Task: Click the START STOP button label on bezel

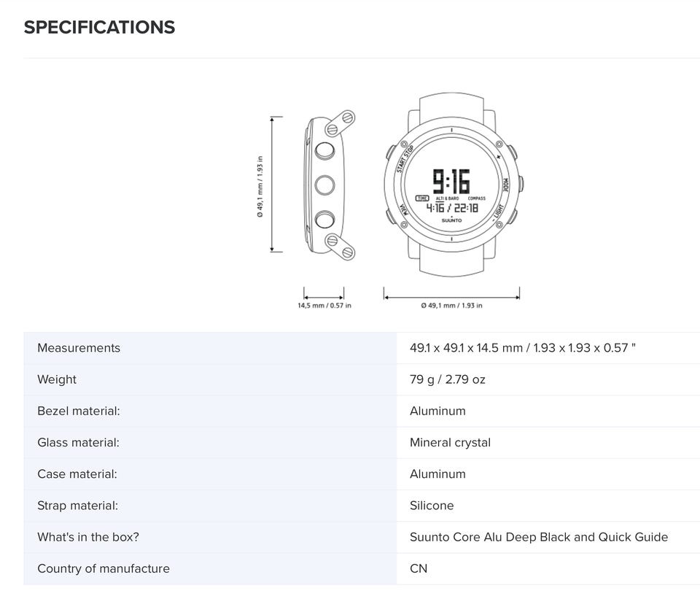Action: 405,159
